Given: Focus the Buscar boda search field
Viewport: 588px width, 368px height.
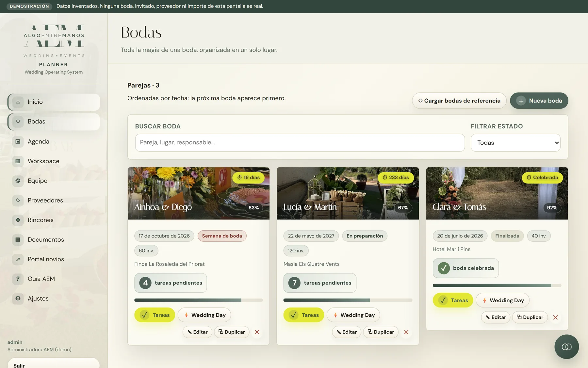Looking at the screenshot, I should (x=300, y=143).
